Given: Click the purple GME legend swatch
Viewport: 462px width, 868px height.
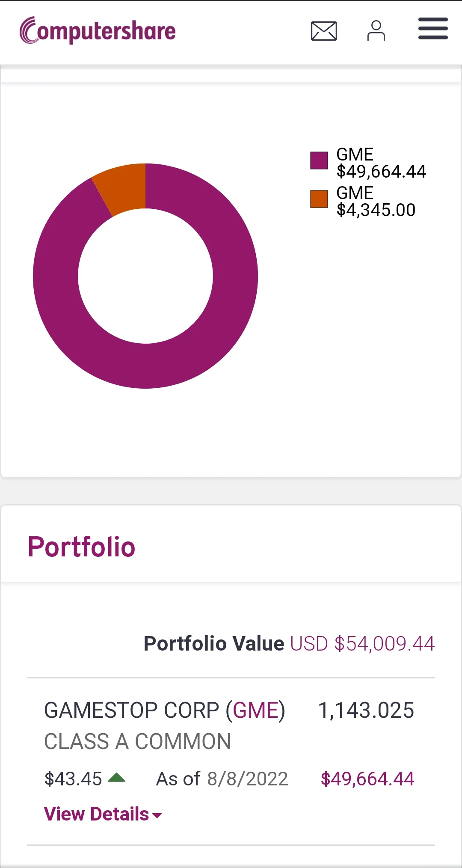Looking at the screenshot, I should pyautogui.click(x=319, y=161).
